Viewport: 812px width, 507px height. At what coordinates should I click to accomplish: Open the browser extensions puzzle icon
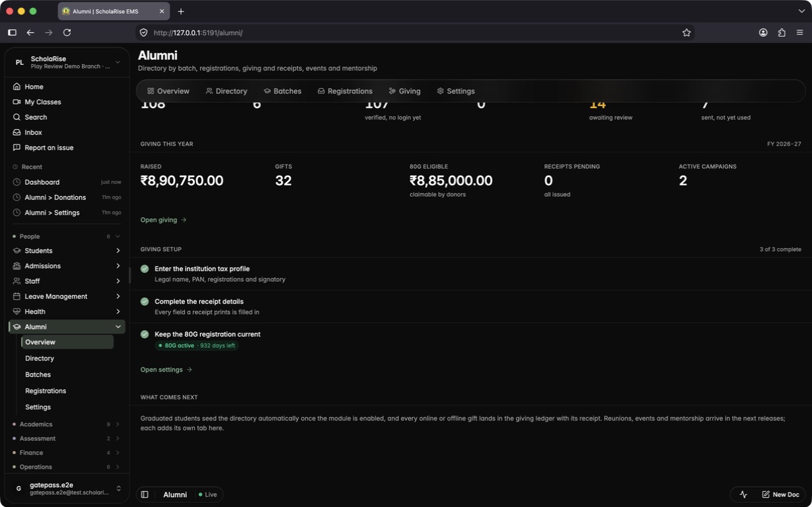782,32
